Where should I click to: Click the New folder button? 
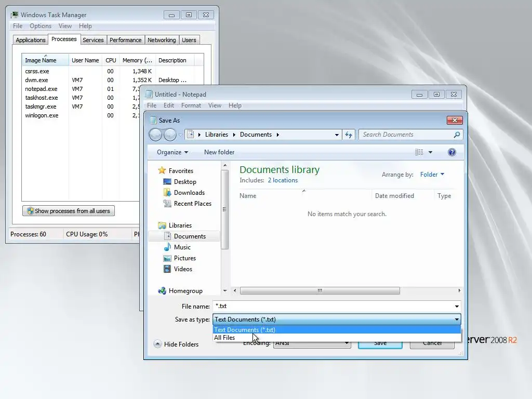[x=219, y=152]
